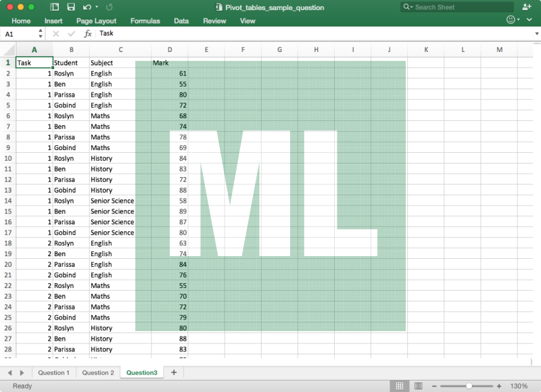Expand the ribbon using the chevron
Image resolution: width=541 pixels, height=392 pixels.
click(x=530, y=21)
